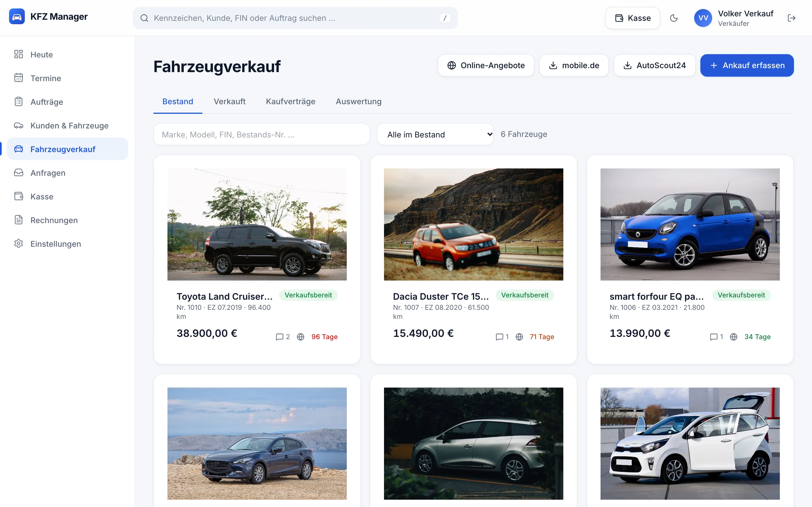
Task: Switch to the Kaufverträge tab
Action: point(291,101)
